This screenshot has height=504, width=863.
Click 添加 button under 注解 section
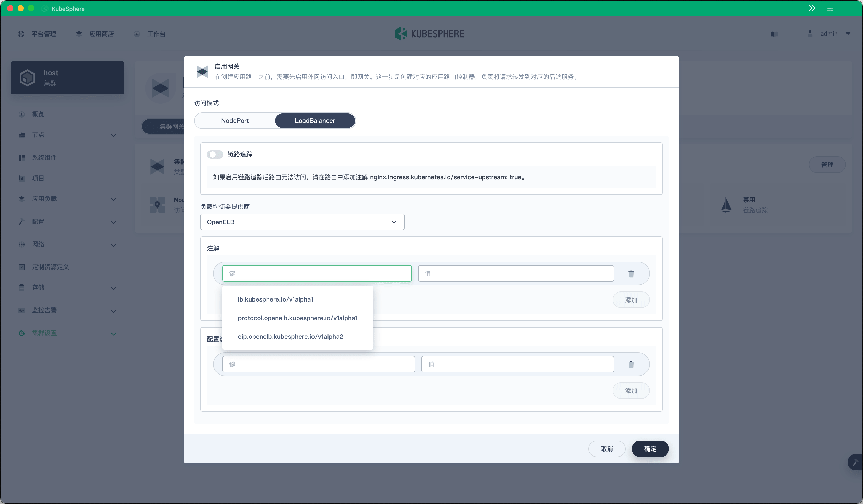[631, 300]
